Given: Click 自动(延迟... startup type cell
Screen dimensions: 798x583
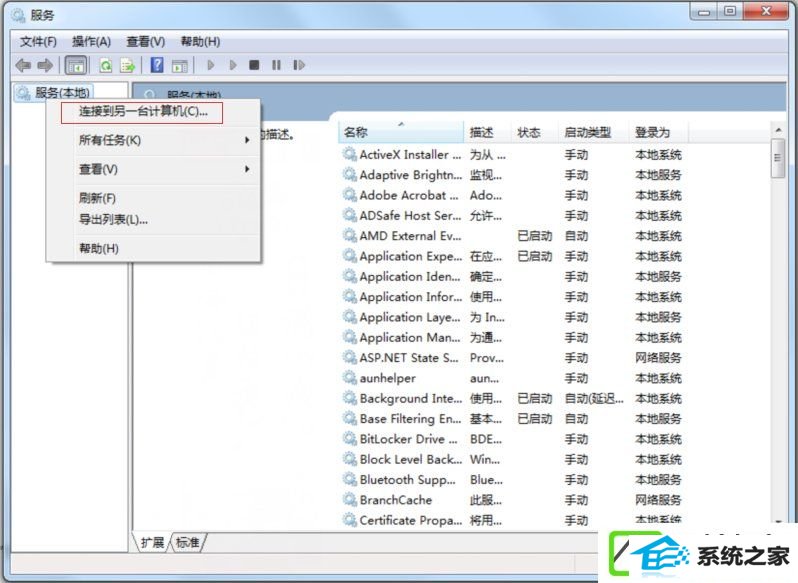Looking at the screenshot, I should click(x=593, y=398).
